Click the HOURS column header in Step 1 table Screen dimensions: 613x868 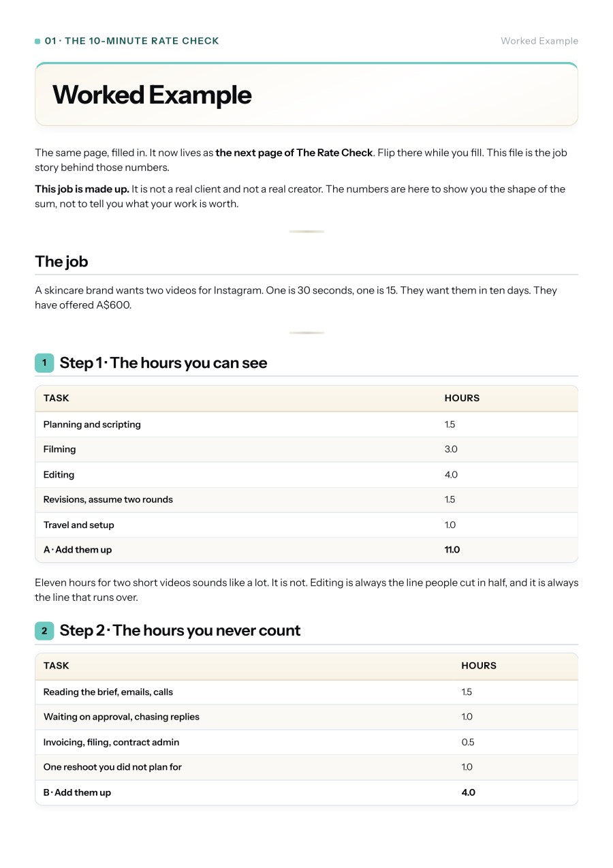pos(462,398)
